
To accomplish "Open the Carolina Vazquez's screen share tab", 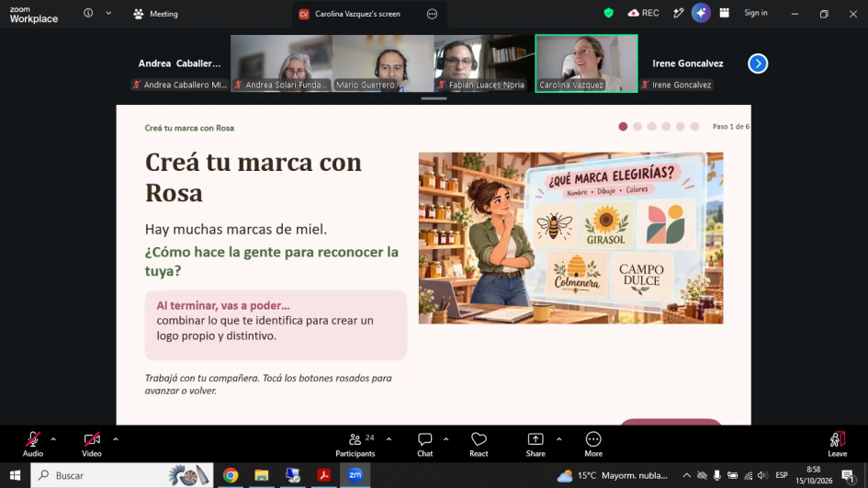I will [x=357, y=14].
